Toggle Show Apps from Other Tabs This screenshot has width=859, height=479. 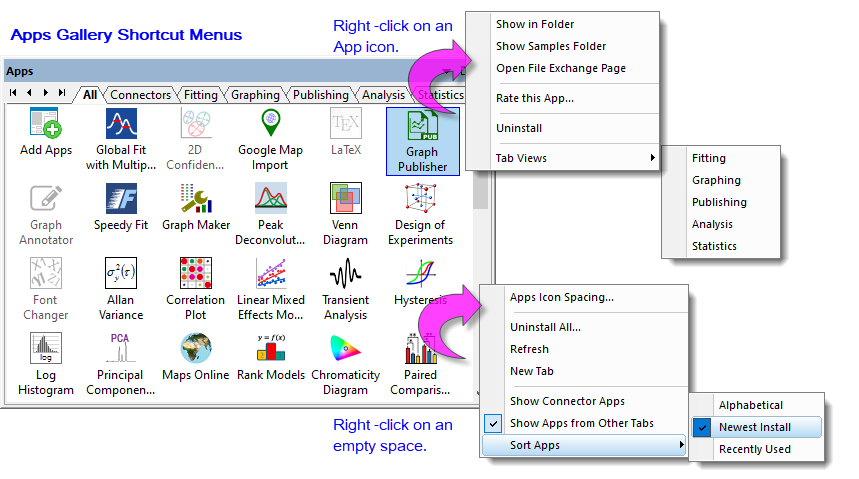coord(580,423)
